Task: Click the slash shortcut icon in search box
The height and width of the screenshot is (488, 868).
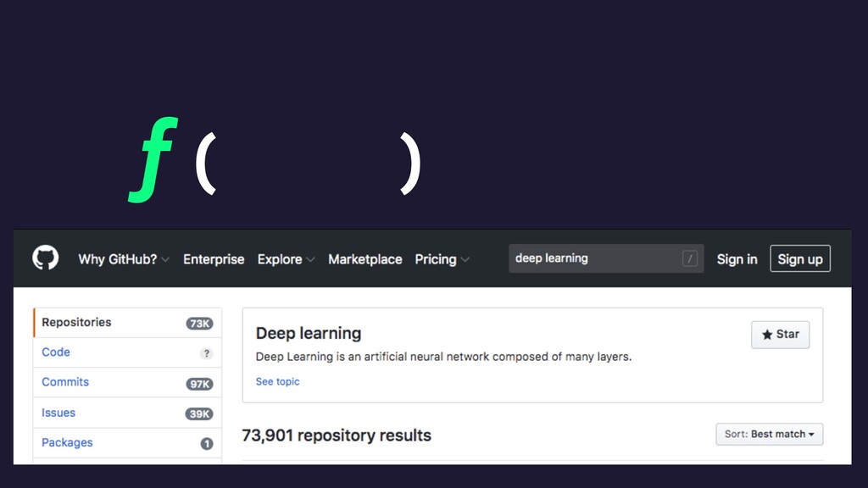Action: (690, 258)
